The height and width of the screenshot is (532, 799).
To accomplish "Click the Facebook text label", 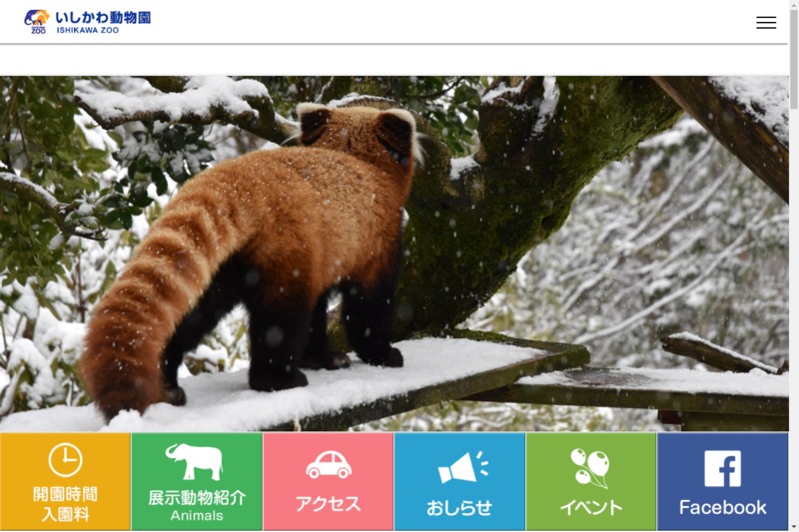I will pos(722,507).
